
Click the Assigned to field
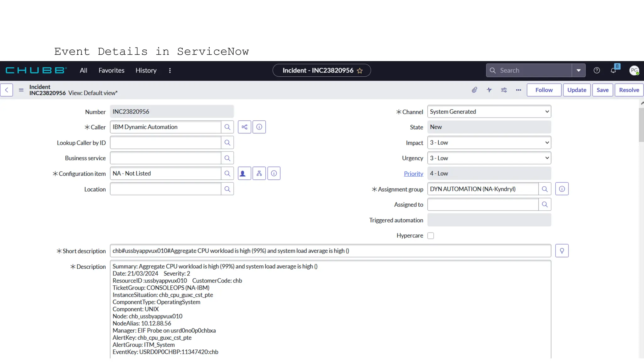[483, 205]
